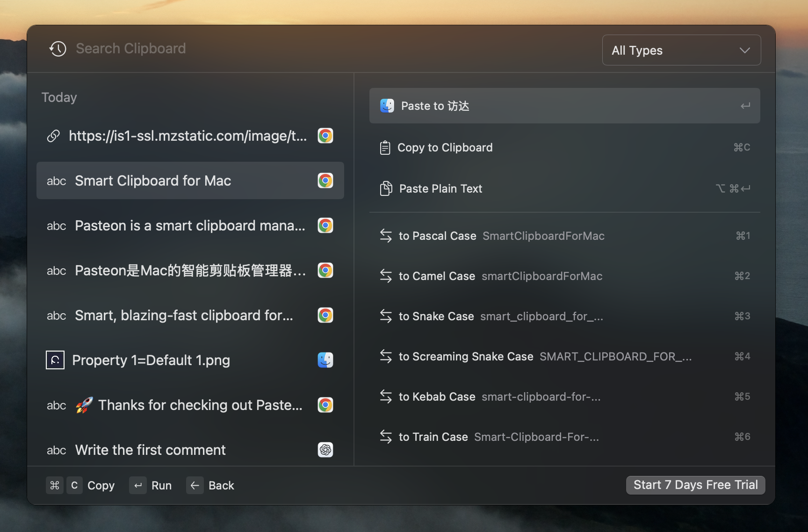The height and width of the screenshot is (532, 808).
Task: Click the Run label in the footer
Action: (x=161, y=485)
